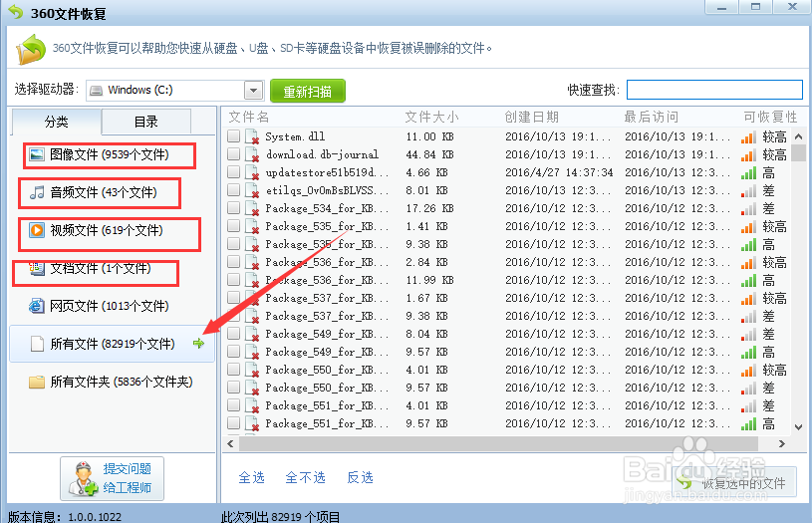This screenshot has width=812, height=523.
Task: Select the audio files music note icon
Action: click(x=37, y=192)
